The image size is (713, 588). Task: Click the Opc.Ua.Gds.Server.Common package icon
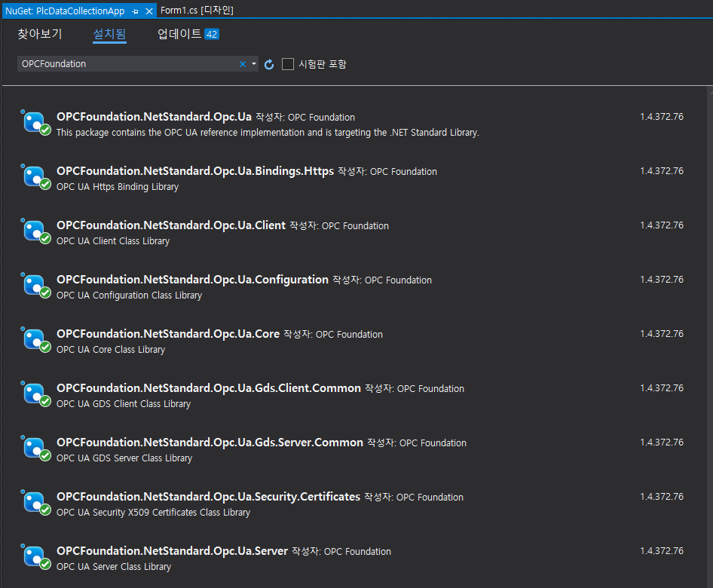36,449
